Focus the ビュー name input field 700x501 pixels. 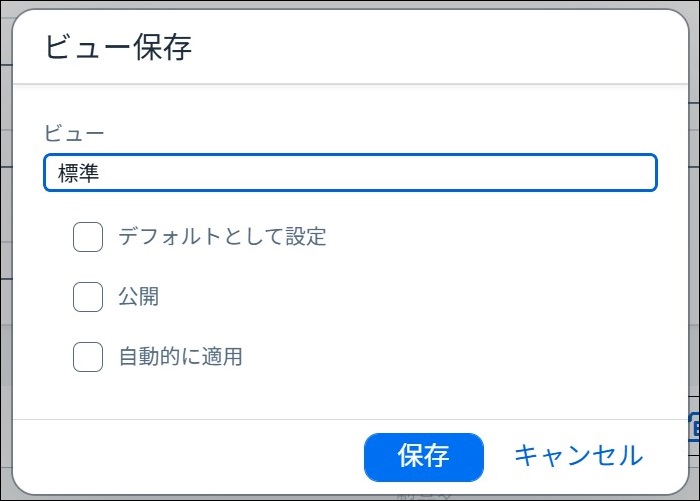pyautogui.click(x=350, y=172)
